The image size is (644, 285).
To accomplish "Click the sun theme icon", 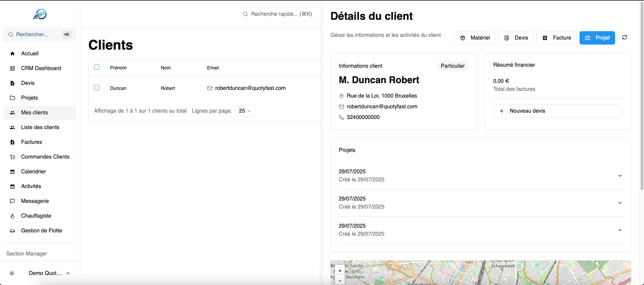I will pos(12,273).
